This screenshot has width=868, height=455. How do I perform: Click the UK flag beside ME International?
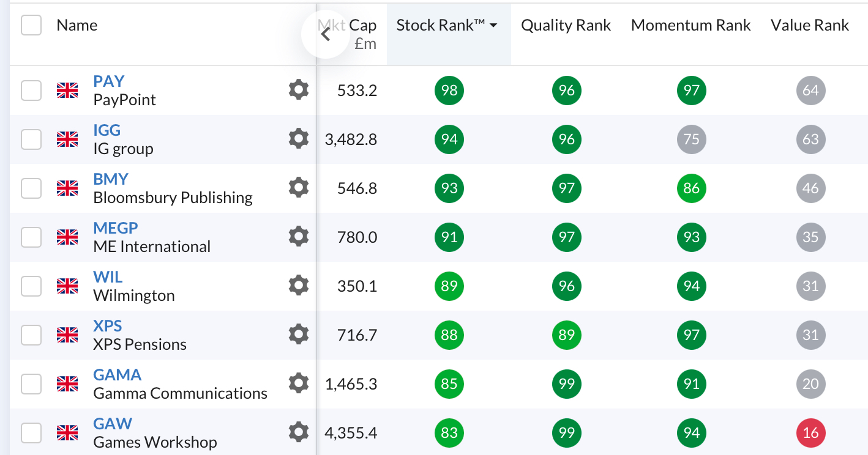pos(67,237)
